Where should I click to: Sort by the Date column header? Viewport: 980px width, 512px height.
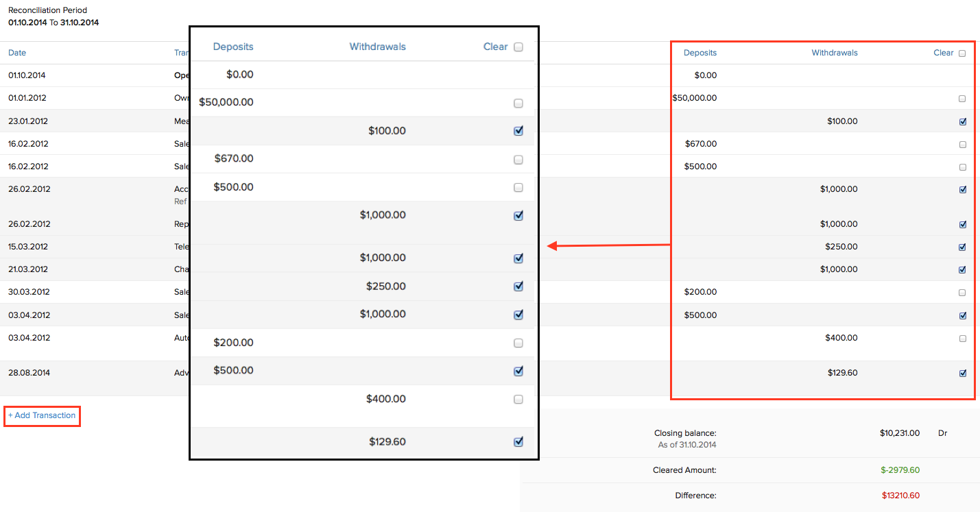click(x=17, y=53)
